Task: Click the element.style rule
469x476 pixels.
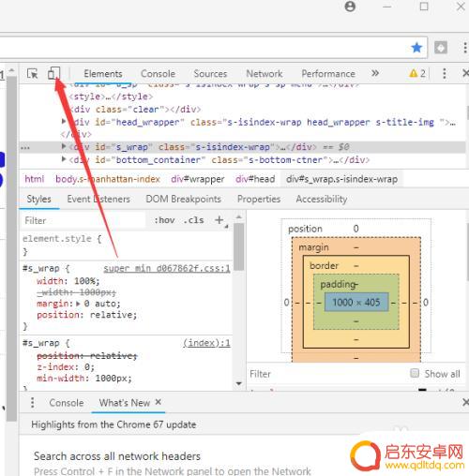Action: (62, 239)
